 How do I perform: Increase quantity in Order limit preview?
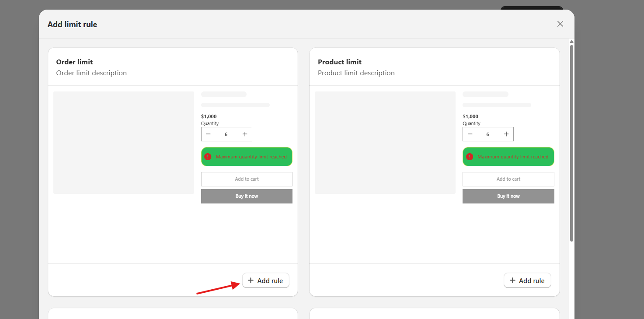point(245,134)
